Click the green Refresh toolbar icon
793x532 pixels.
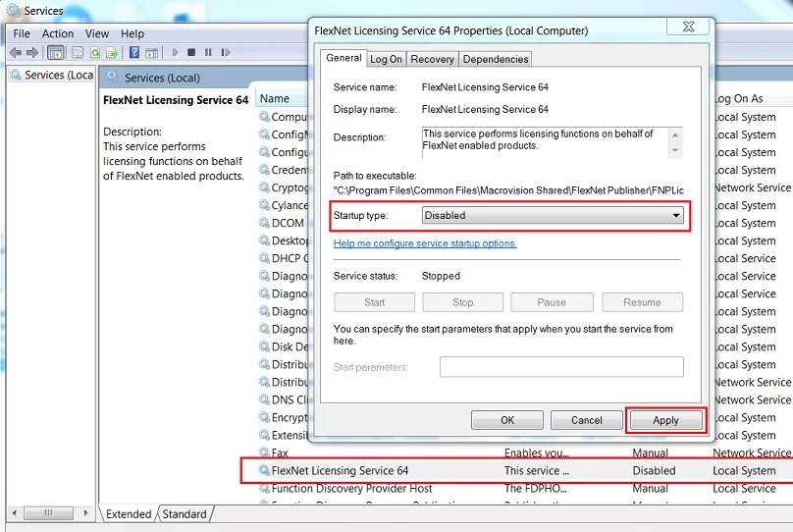(95, 52)
